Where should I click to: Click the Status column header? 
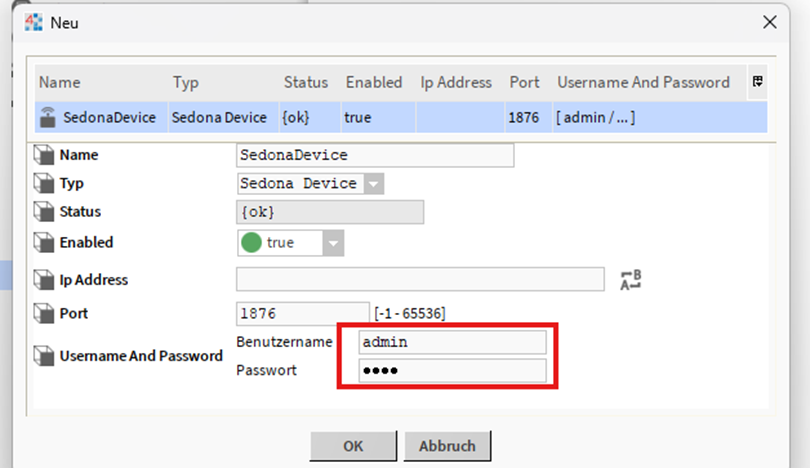(x=305, y=82)
